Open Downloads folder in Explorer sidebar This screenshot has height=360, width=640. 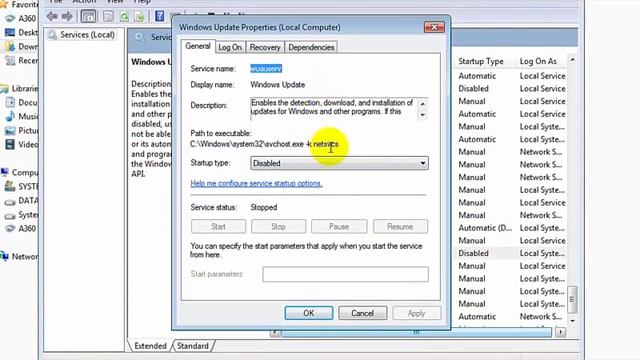pyautogui.click(x=22, y=47)
